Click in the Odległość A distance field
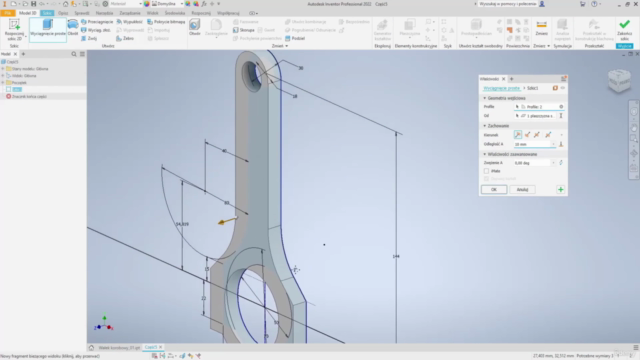The width and height of the screenshot is (640, 360). click(x=532, y=144)
